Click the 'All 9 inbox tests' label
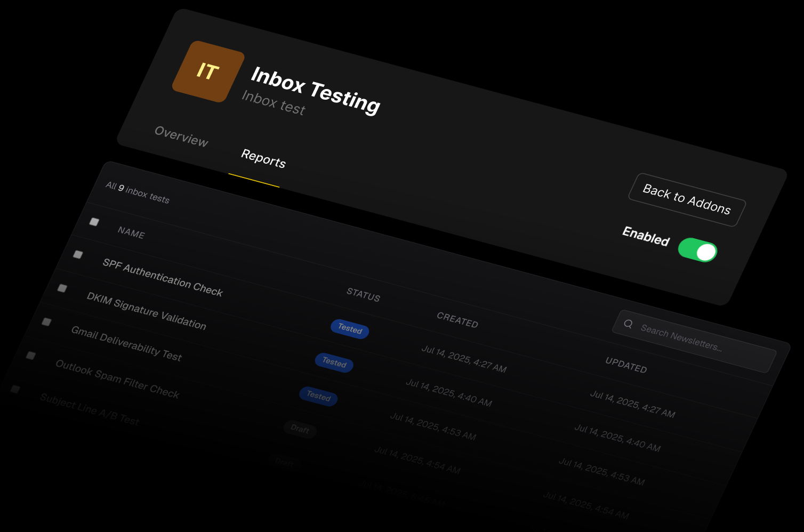This screenshot has width=804, height=532. 138,192
